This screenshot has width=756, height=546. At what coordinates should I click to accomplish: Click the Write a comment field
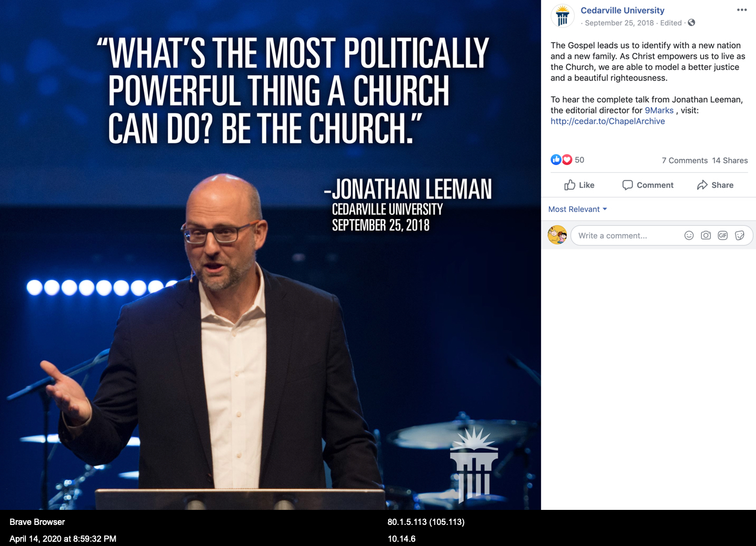(626, 235)
